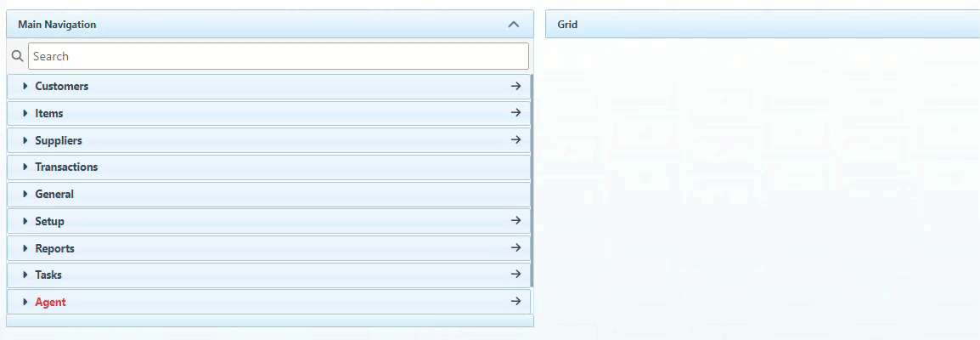Click the arrow icon on Tasks row
The height and width of the screenshot is (340, 980).
515,275
